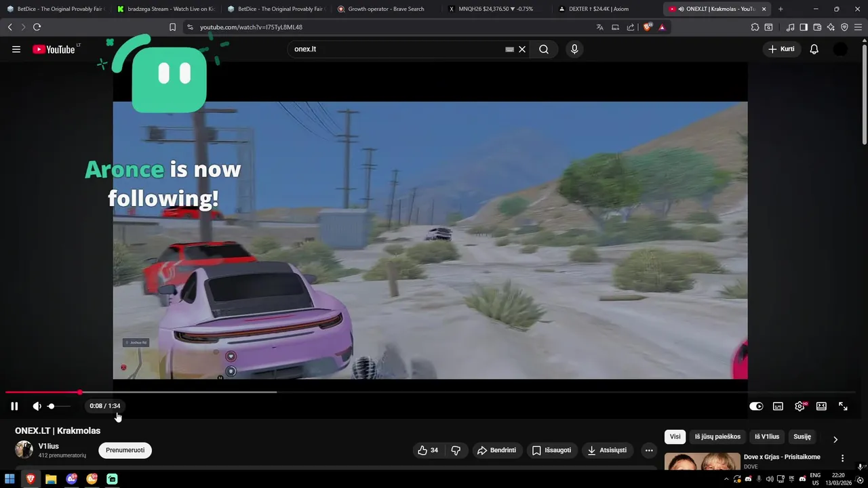Adjust the volume slider
868x488 pixels.
[59, 406]
